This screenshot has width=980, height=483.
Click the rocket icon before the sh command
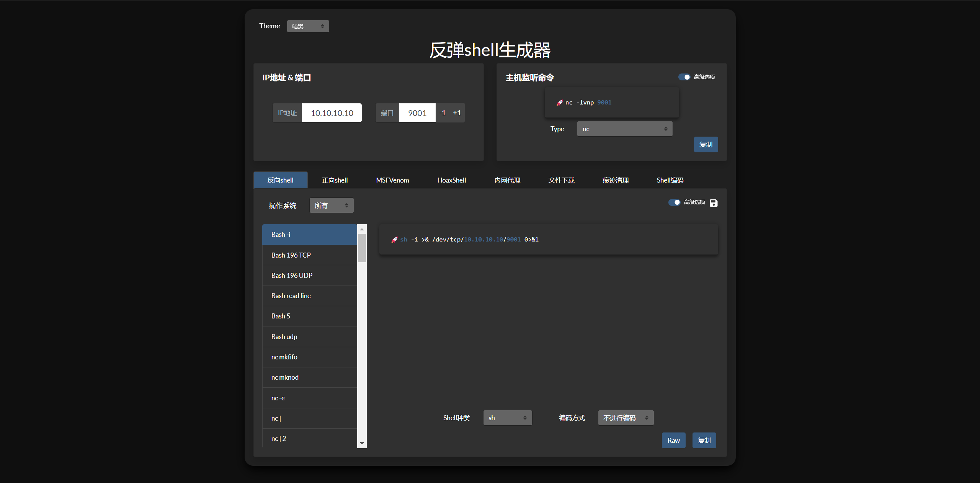pyautogui.click(x=394, y=240)
